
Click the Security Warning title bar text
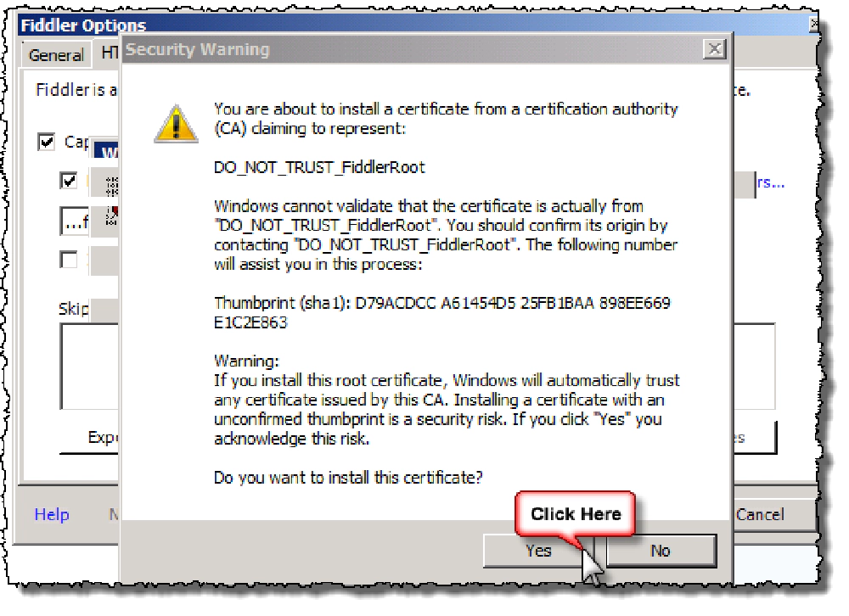click(197, 49)
